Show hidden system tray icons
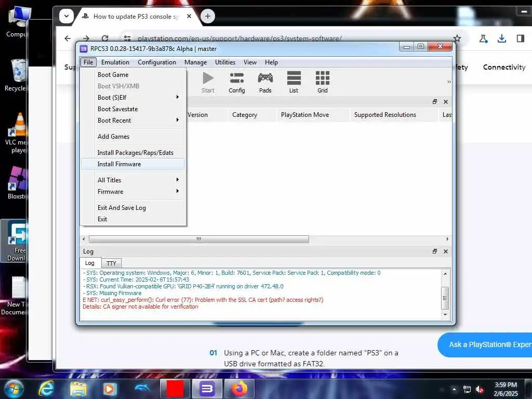 pyautogui.click(x=454, y=389)
